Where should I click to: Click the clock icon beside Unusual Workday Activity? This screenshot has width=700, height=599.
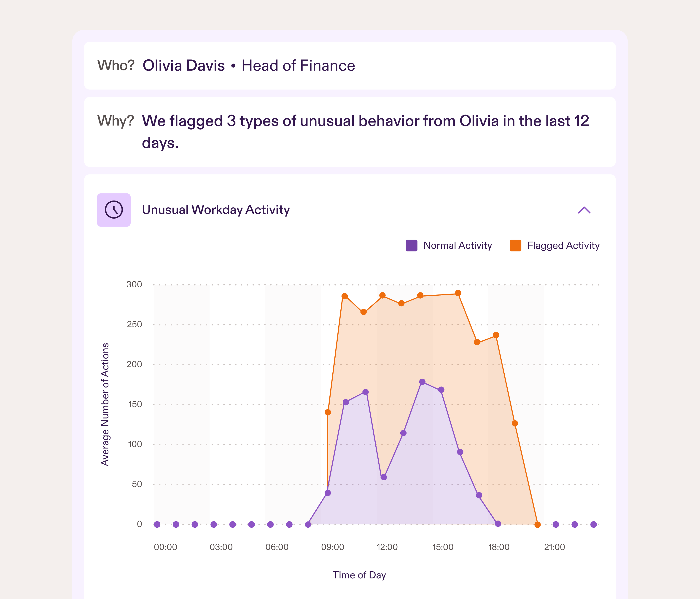(114, 210)
